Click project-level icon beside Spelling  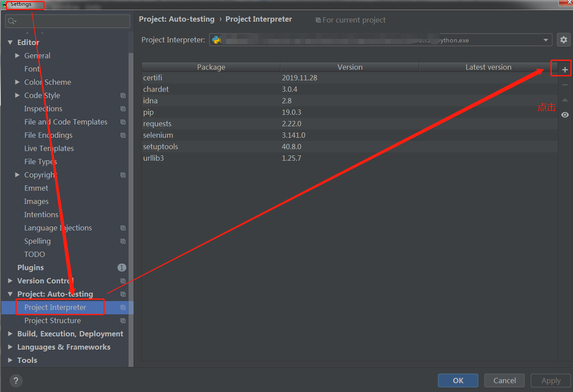tap(123, 241)
